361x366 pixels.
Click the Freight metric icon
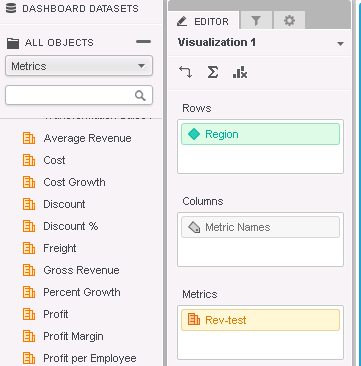coord(29,248)
